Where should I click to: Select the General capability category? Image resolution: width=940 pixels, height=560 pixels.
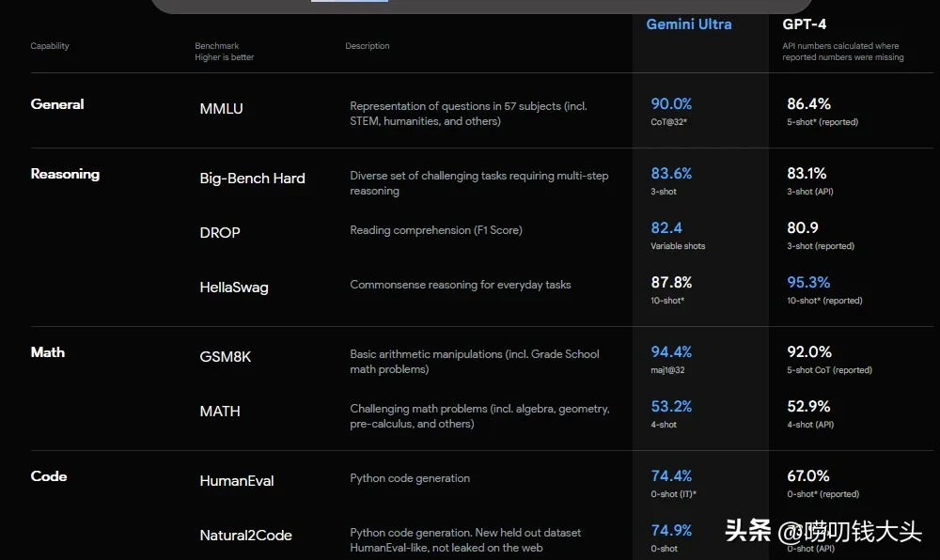pos(57,104)
